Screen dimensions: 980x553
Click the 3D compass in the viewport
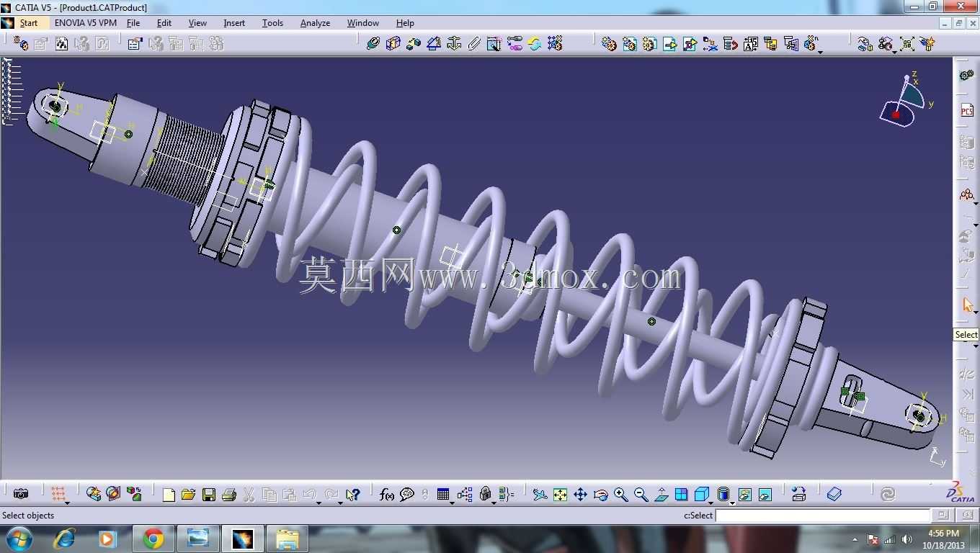(x=905, y=101)
